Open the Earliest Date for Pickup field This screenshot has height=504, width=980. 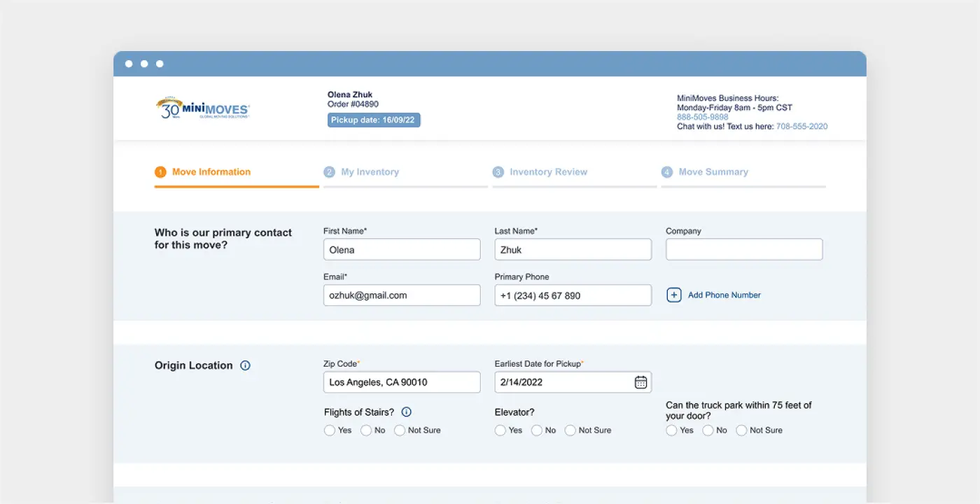[x=562, y=382]
